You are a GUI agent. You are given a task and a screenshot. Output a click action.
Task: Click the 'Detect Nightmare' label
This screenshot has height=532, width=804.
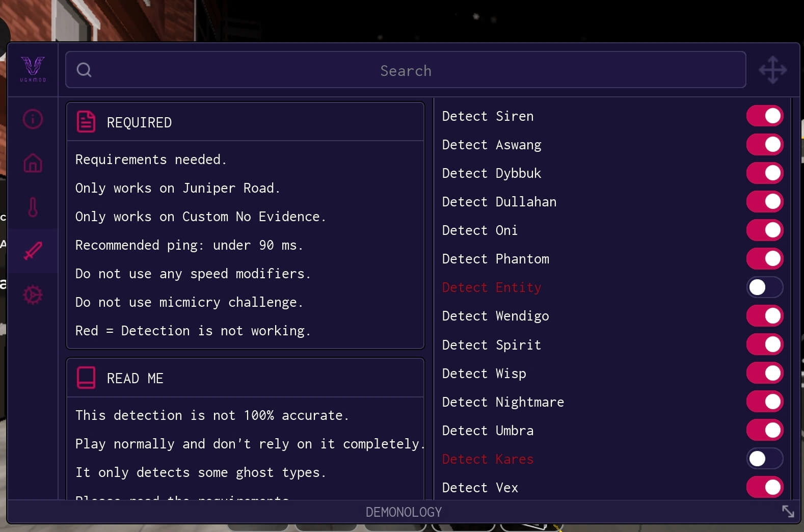pos(503,402)
